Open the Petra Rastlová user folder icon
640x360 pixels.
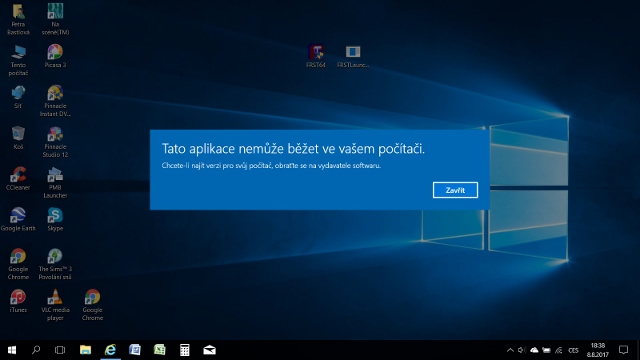(x=18, y=20)
